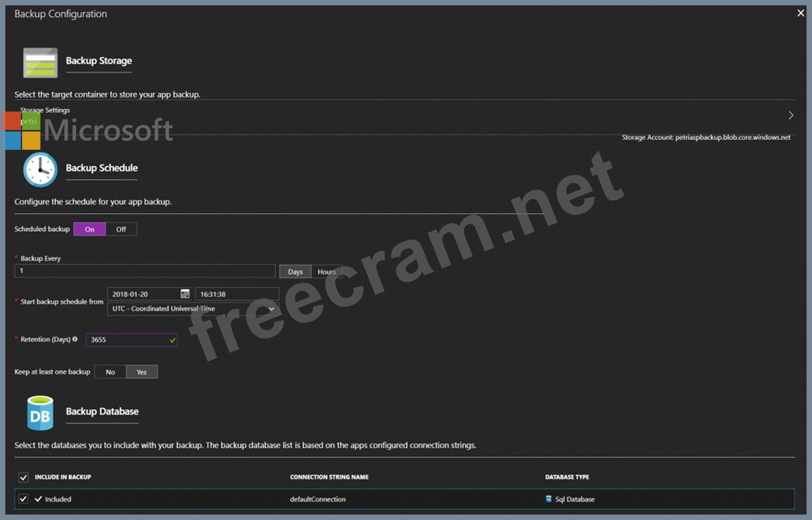
Task: Expand Storage Settings with the chevron arrow
Action: coord(790,115)
